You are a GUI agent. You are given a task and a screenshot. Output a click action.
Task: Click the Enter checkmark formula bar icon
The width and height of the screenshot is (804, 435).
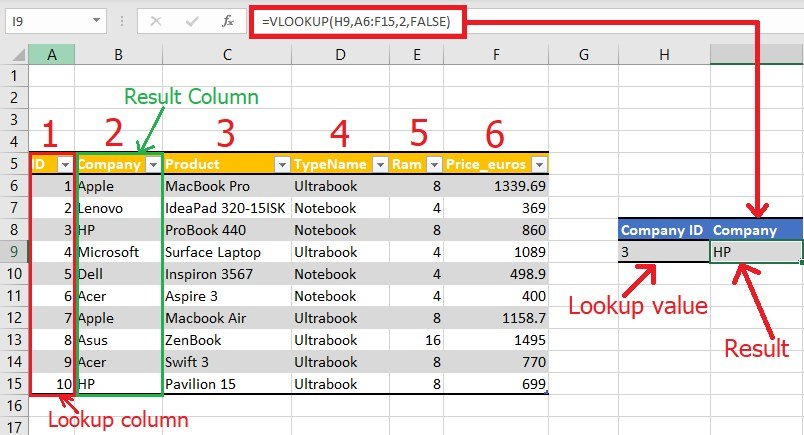coord(192,22)
